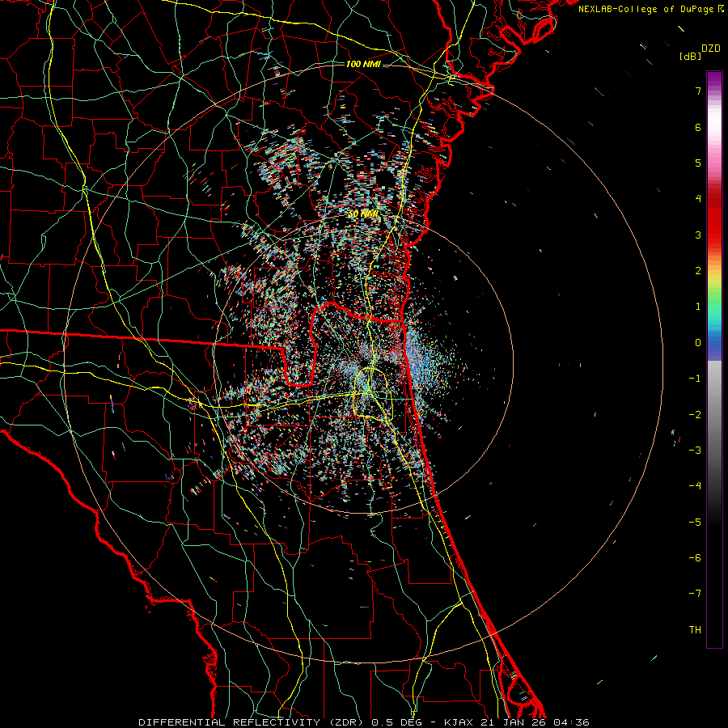Click the -6 label on the dB scale

tap(695, 558)
